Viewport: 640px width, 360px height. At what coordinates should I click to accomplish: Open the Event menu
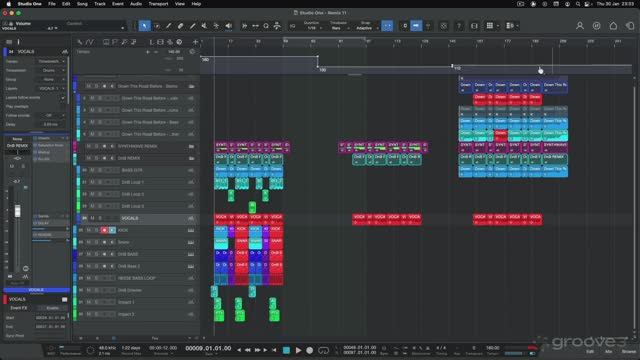118,4
